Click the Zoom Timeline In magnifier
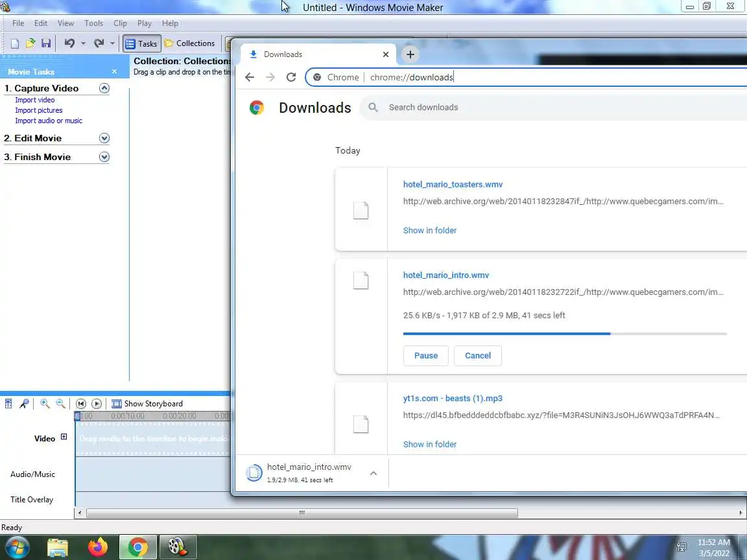Screen dimensions: 747x560 (x=45, y=404)
